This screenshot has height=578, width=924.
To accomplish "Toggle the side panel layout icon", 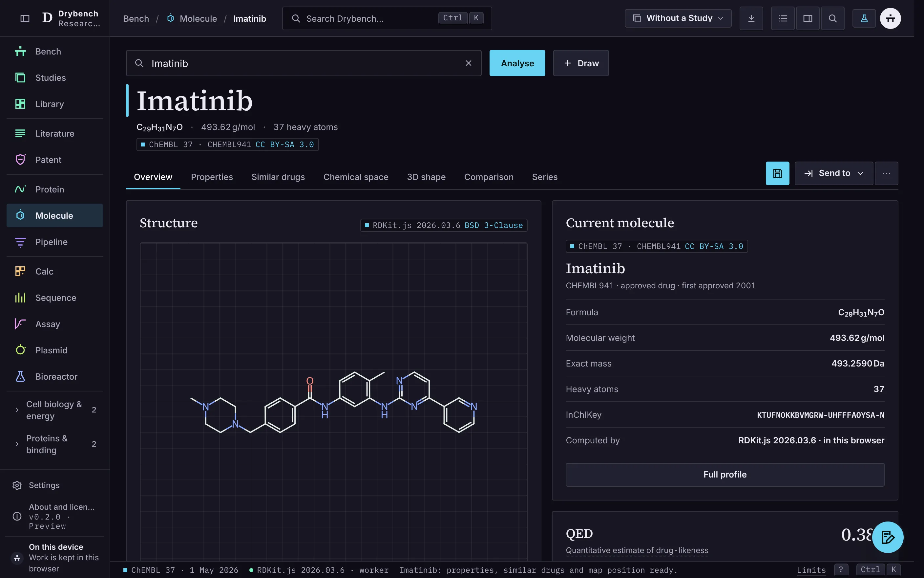I will tap(808, 18).
